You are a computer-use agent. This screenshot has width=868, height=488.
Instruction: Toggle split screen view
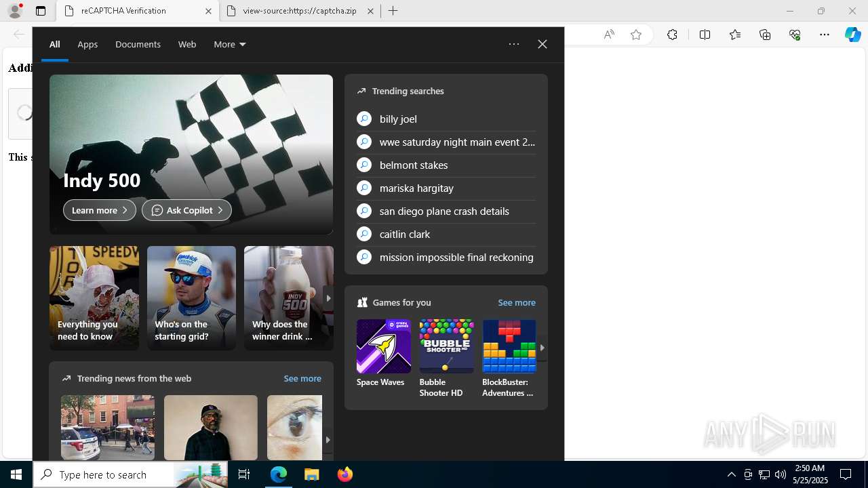(705, 35)
